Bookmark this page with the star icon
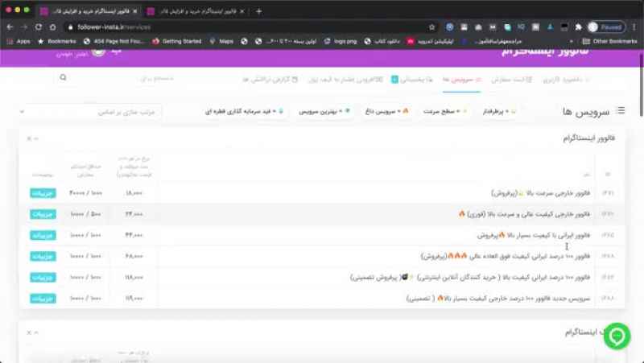This screenshot has height=363, width=644. [431, 27]
